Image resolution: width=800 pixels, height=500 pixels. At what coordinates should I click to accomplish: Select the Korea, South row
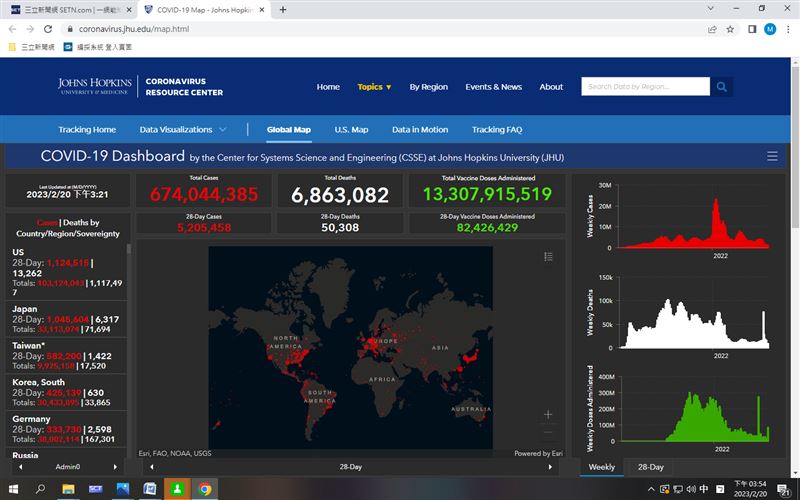(x=66, y=392)
